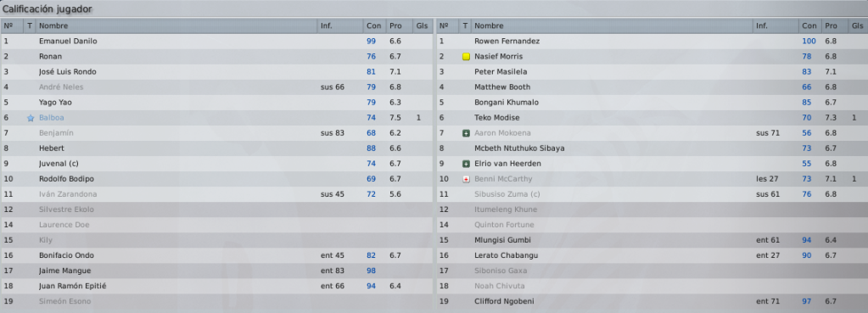Click the green substitution icon beside Elrio van Heerden

tap(466, 164)
